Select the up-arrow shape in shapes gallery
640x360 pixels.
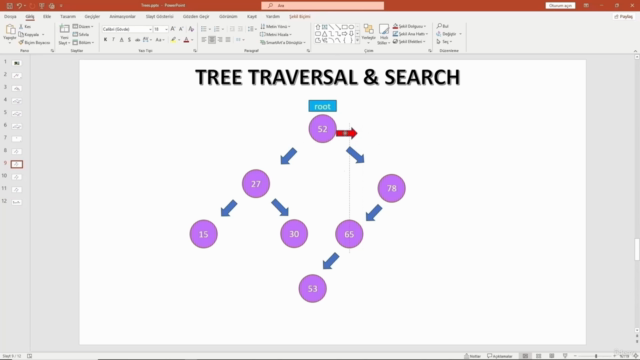point(318,27)
